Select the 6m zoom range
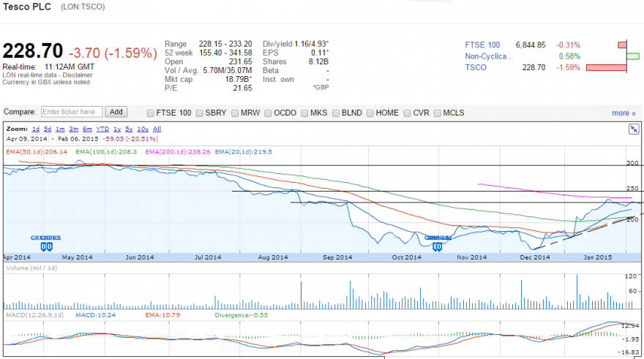This screenshot has width=644, height=359. click(87, 129)
